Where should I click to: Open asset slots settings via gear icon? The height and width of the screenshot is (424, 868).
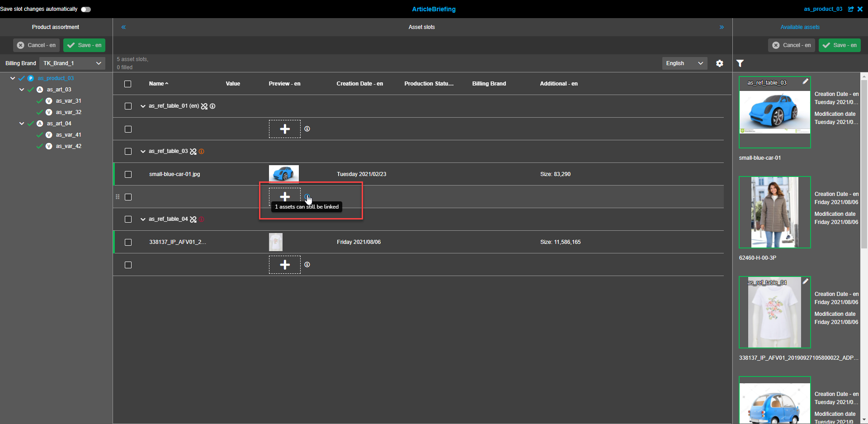pos(720,63)
